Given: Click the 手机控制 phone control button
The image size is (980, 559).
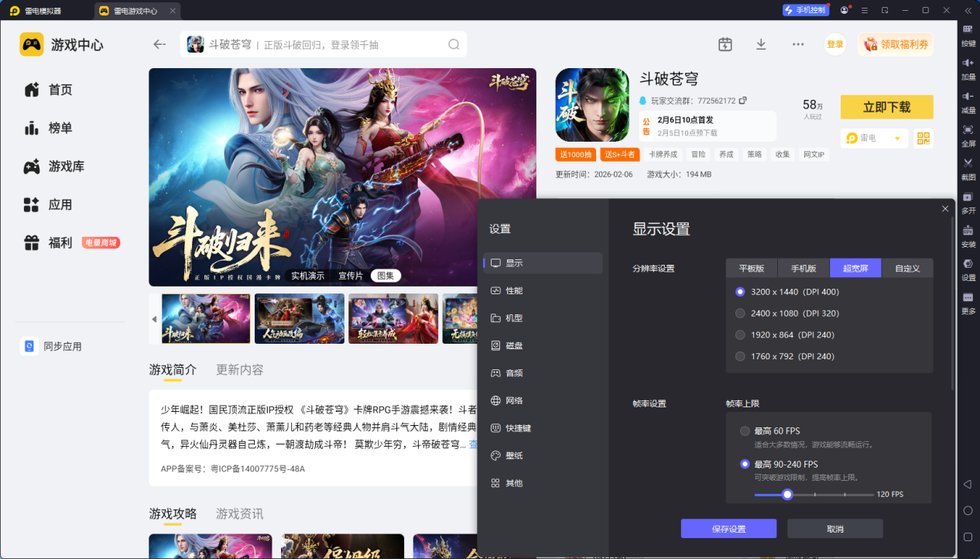Looking at the screenshot, I should (x=805, y=10).
